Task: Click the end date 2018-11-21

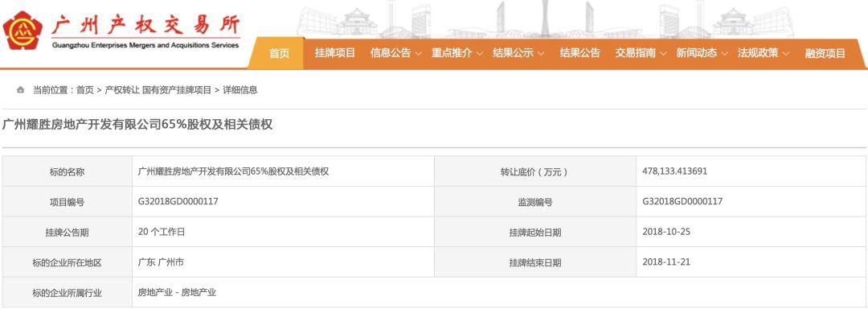Action: click(x=666, y=262)
